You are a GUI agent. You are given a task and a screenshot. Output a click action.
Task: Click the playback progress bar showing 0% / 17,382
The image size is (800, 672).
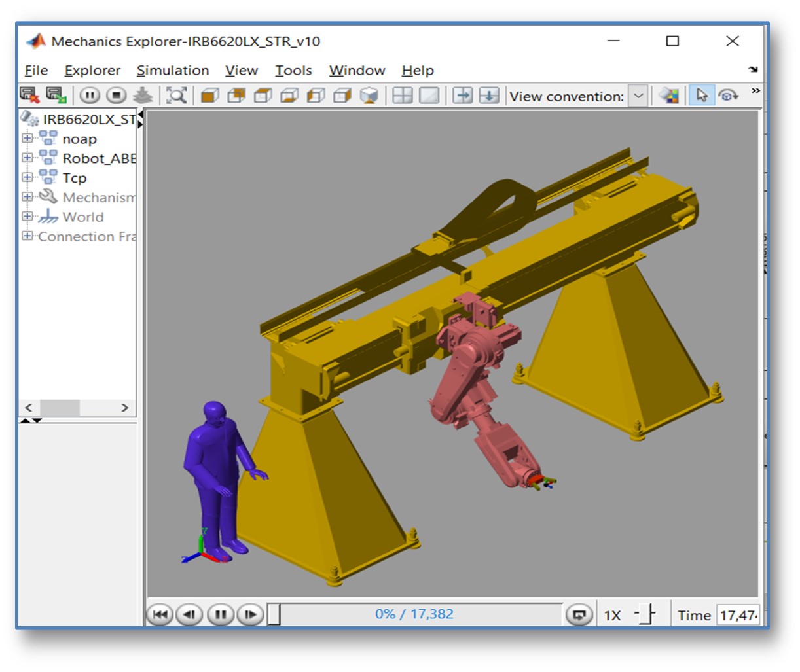tap(414, 614)
